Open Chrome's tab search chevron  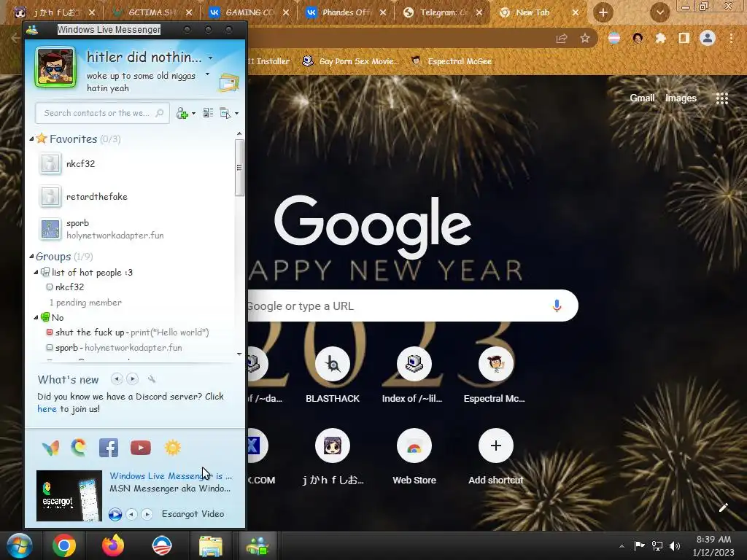659,12
